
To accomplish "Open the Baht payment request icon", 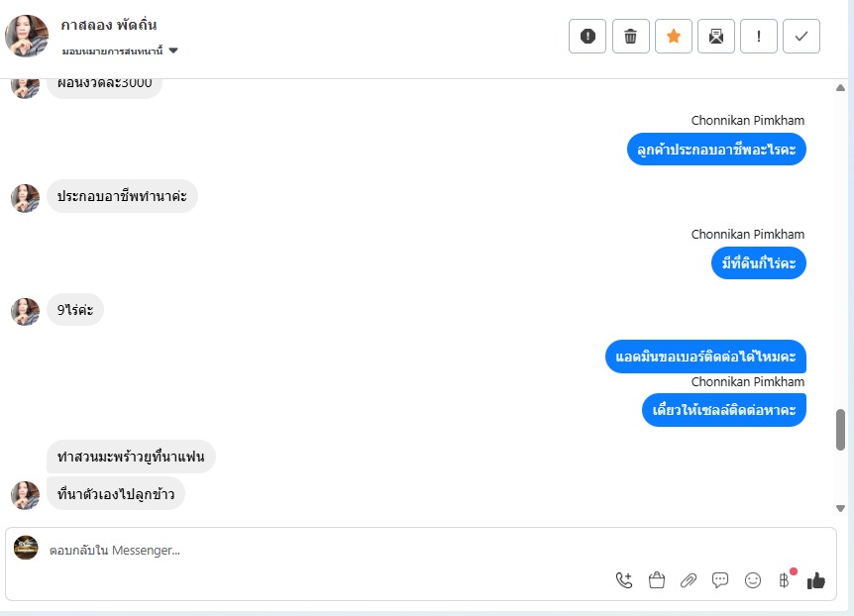I will tap(784, 580).
